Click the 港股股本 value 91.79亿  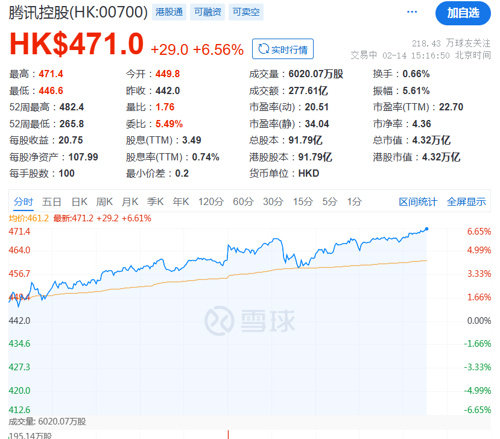[315, 157]
